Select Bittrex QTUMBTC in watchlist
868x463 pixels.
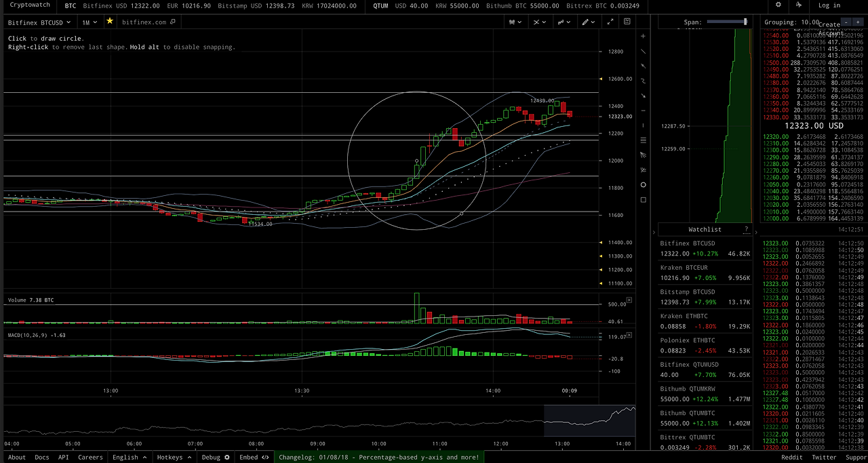705,443
